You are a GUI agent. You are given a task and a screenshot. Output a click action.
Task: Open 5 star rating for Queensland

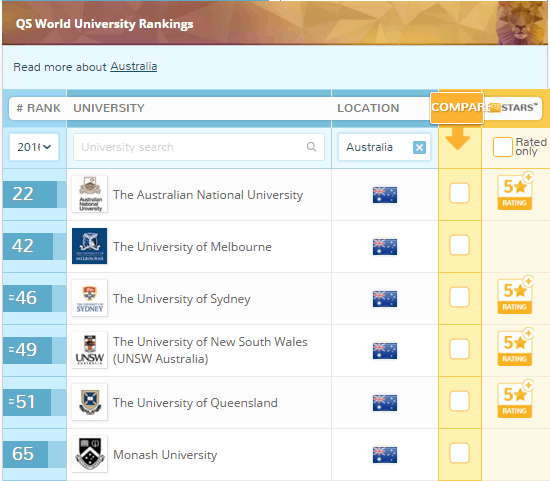point(515,399)
